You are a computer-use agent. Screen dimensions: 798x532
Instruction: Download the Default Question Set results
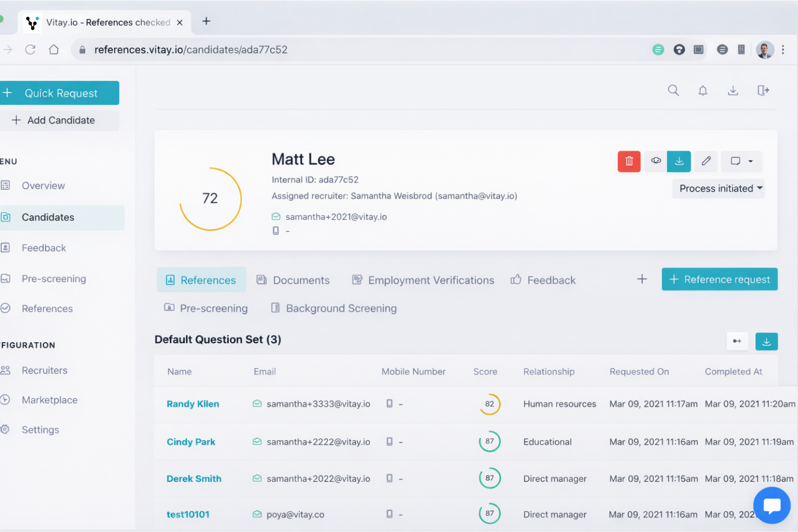click(766, 341)
